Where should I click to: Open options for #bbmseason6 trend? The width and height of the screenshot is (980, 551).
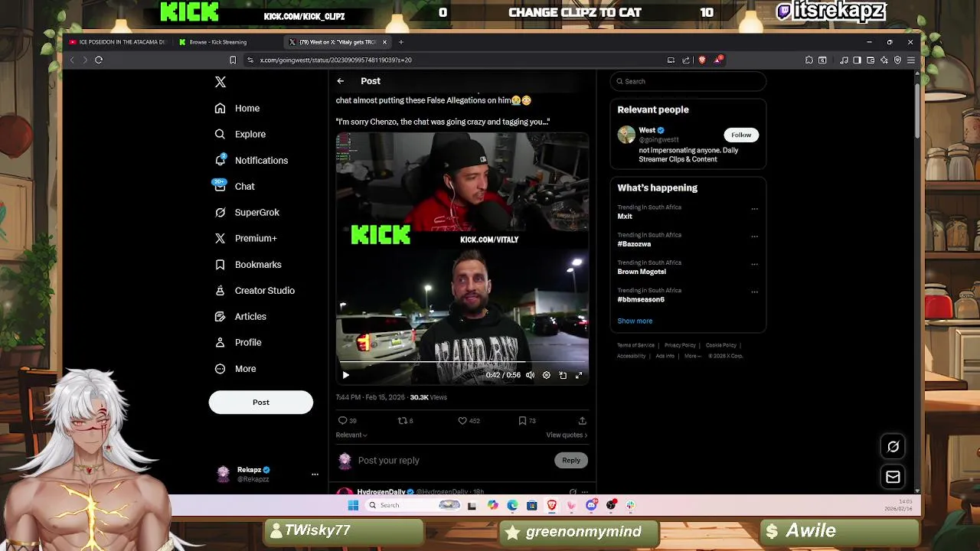754,292
